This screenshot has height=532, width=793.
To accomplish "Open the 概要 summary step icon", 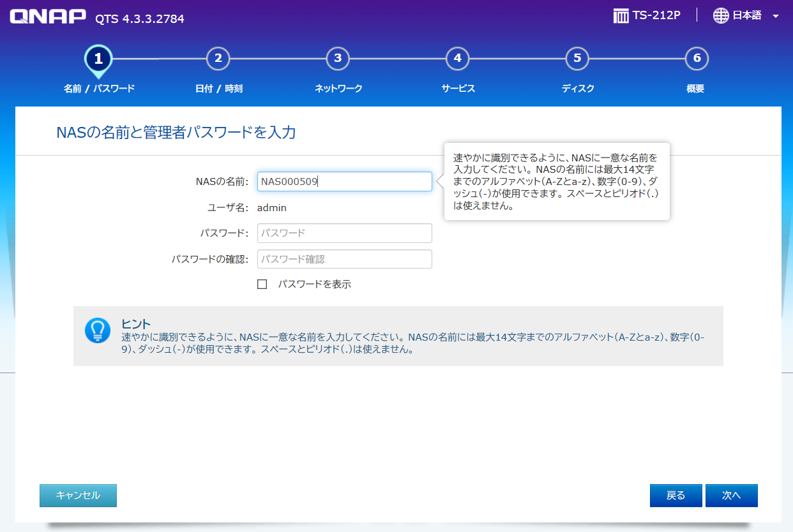I will (696, 58).
